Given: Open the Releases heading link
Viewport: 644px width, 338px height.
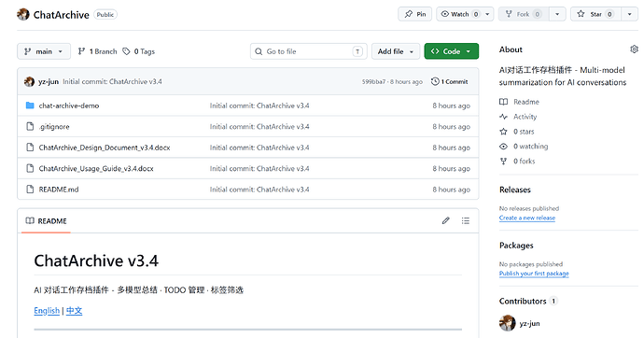Looking at the screenshot, I should (x=515, y=190).
